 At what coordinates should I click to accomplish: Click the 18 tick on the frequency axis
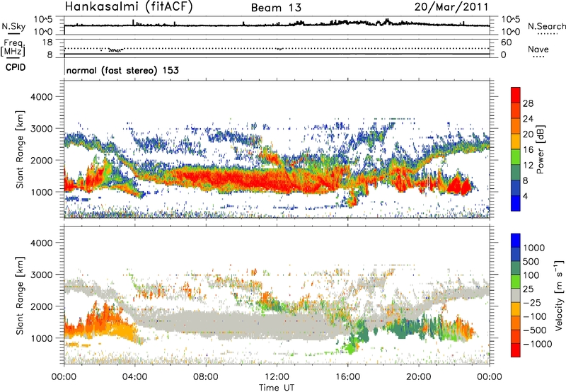click(47, 42)
